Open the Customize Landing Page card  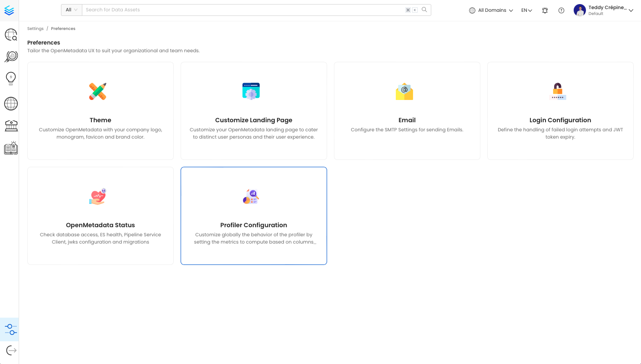point(253,111)
